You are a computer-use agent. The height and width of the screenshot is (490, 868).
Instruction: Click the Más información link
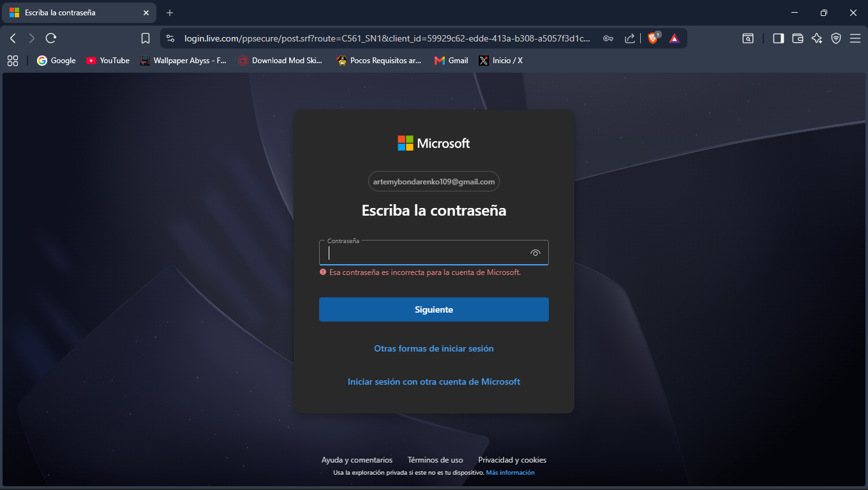pyautogui.click(x=510, y=473)
